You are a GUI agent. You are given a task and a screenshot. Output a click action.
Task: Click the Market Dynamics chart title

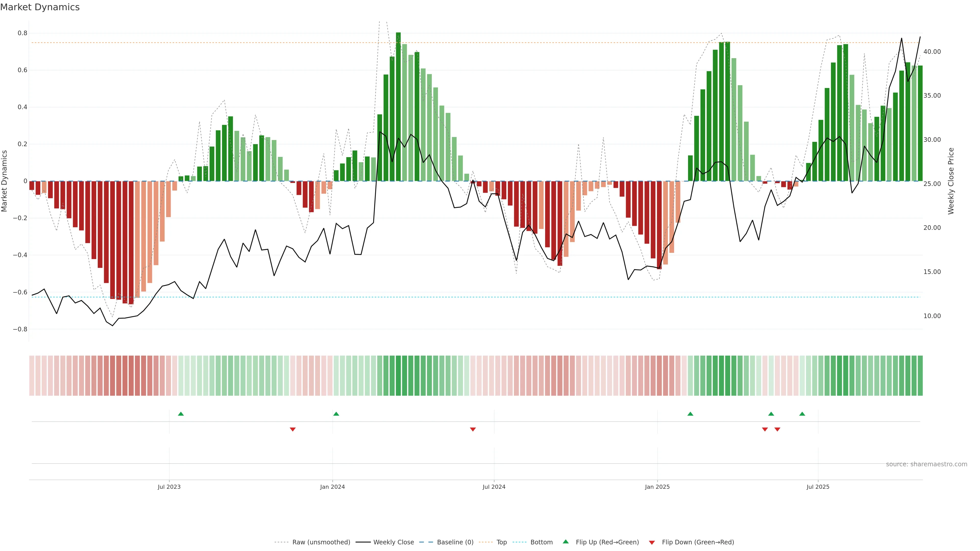click(40, 7)
